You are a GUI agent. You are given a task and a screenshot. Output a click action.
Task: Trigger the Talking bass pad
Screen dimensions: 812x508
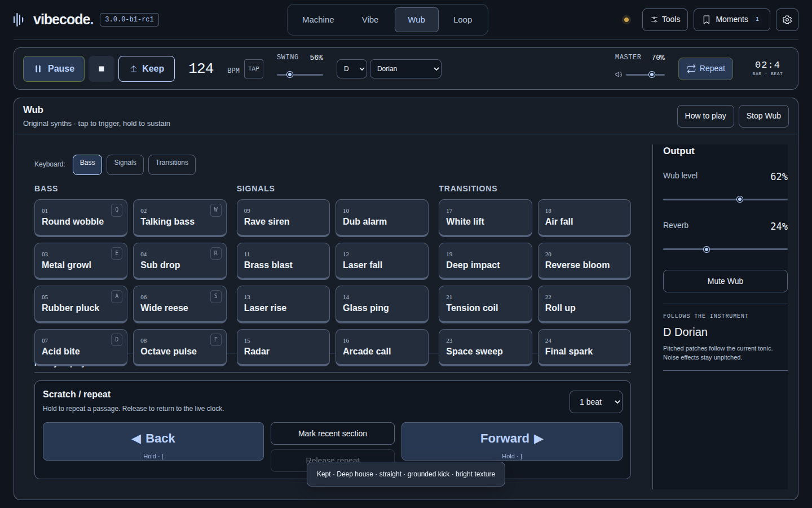pos(180,218)
